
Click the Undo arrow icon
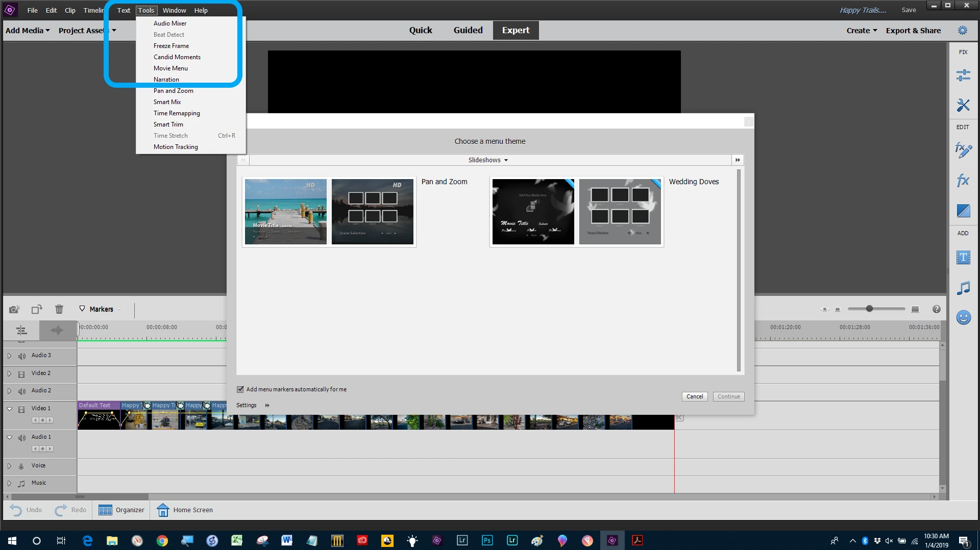pyautogui.click(x=16, y=510)
